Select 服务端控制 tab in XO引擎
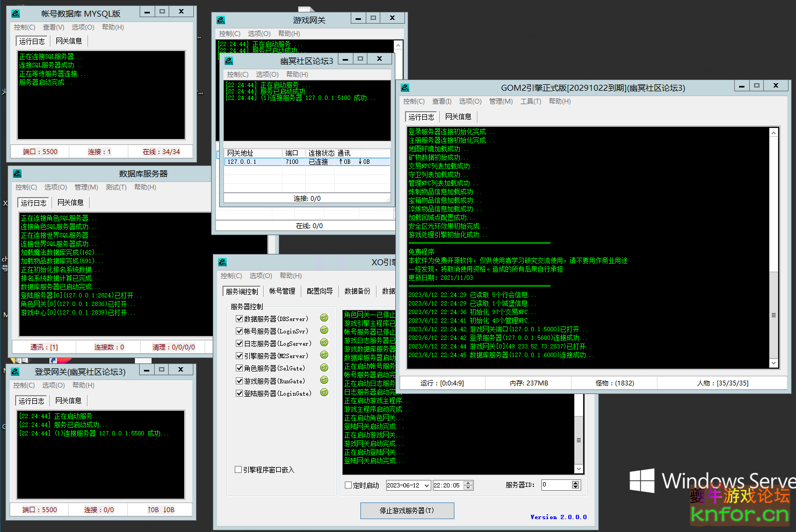The width and height of the screenshot is (796, 532). point(242,291)
